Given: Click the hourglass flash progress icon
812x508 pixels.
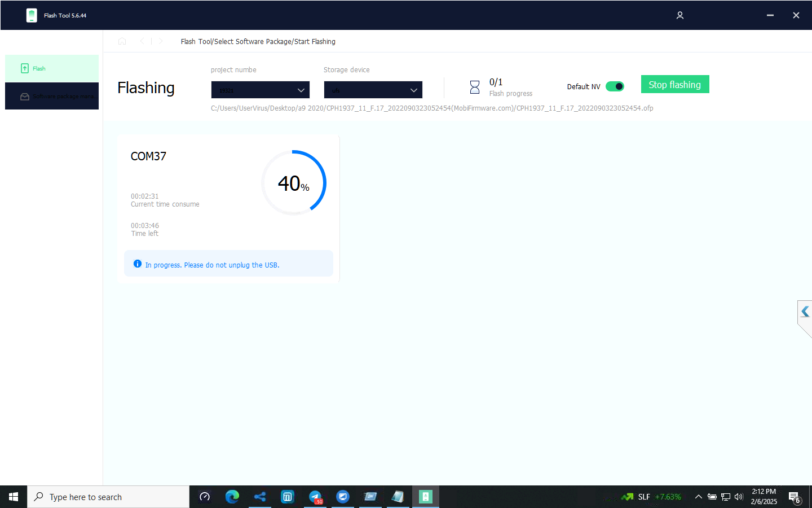Looking at the screenshot, I should coord(474,87).
